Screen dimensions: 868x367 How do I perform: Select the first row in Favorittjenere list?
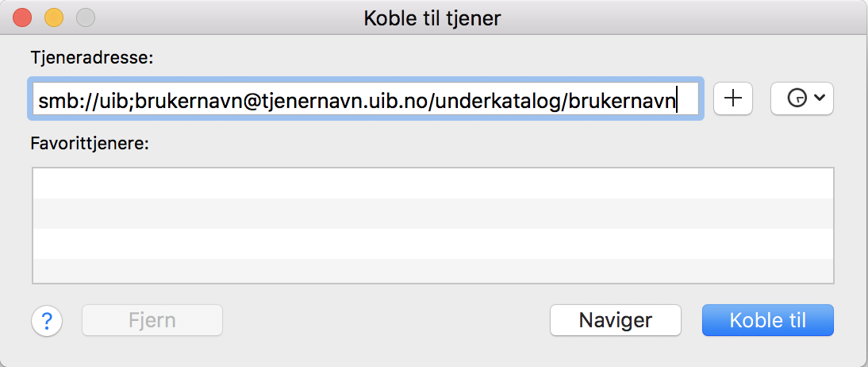point(432,183)
